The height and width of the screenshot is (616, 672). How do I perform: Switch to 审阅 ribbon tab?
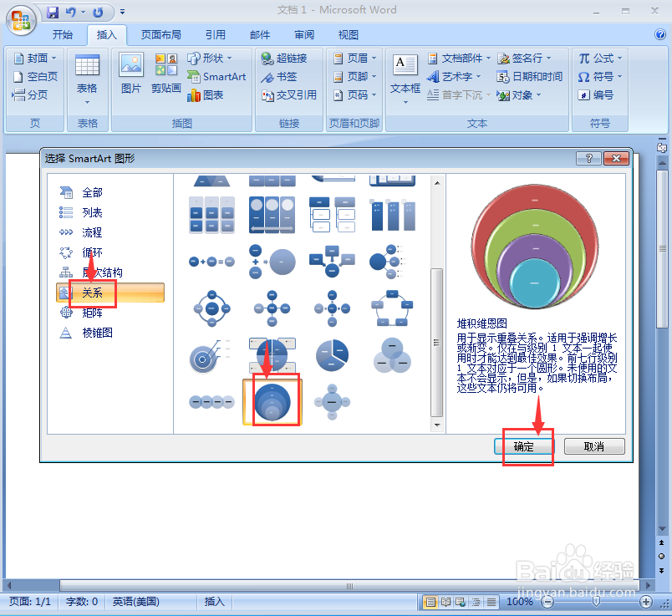pyautogui.click(x=304, y=35)
